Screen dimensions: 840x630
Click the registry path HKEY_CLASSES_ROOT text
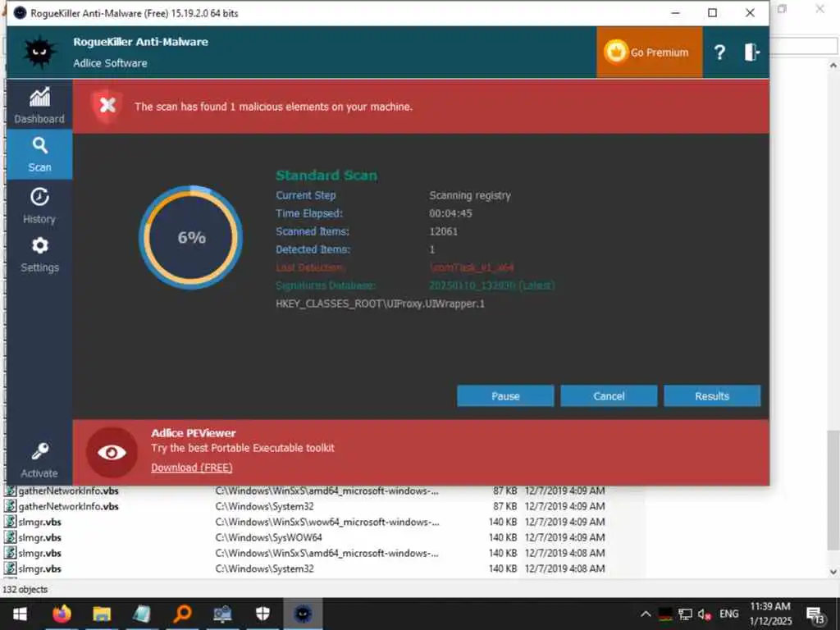coord(380,304)
